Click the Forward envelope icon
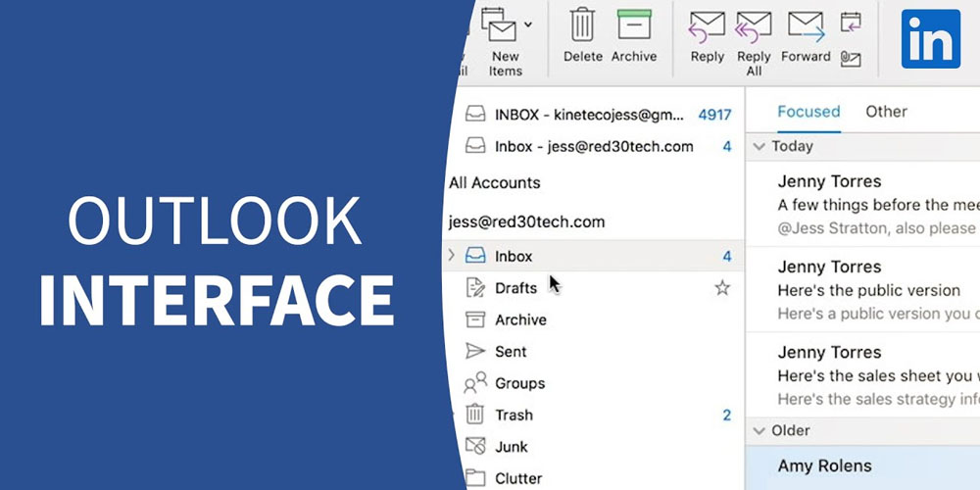 (806, 26)
